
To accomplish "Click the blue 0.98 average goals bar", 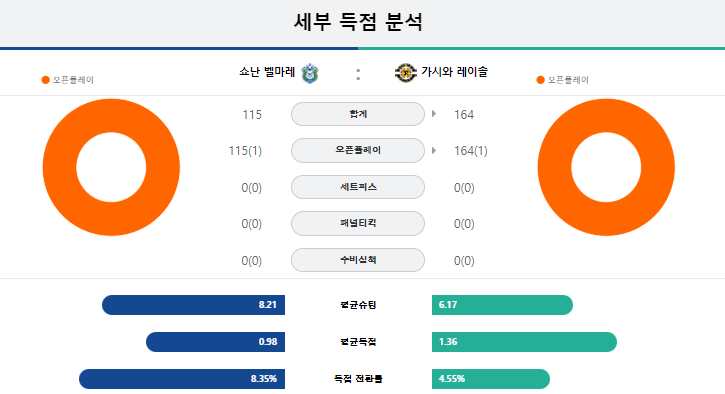I will (215, 342).
